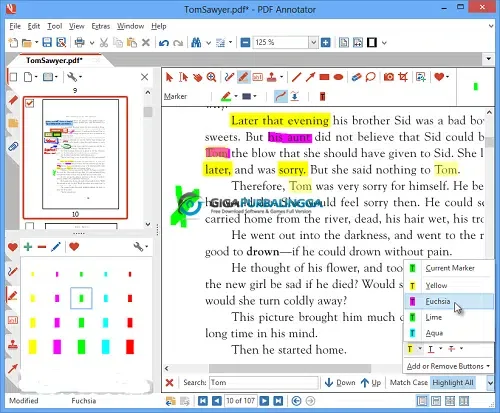Open the Tool menu
The image size is (500, 413).
[55, 26]
